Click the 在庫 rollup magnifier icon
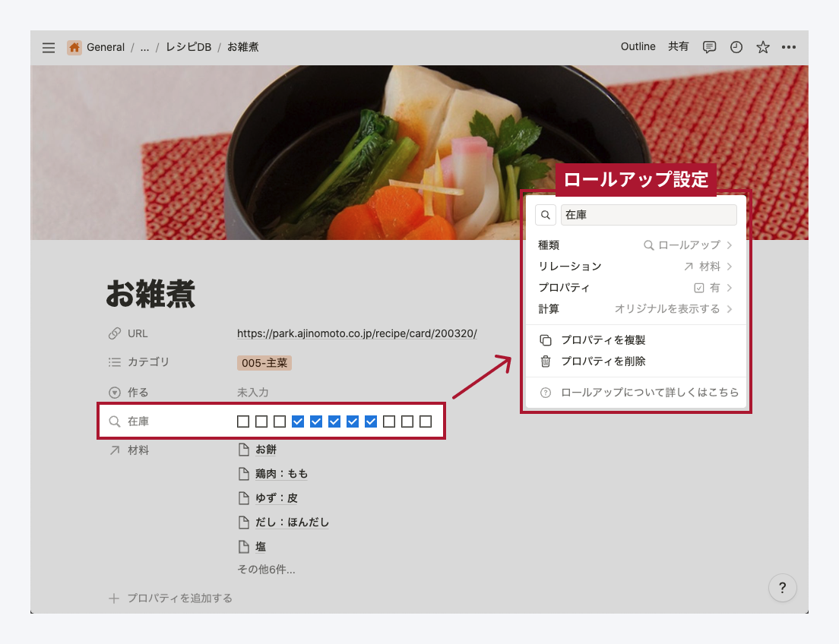Screen dimensions: 839x644 pos(115,421)
